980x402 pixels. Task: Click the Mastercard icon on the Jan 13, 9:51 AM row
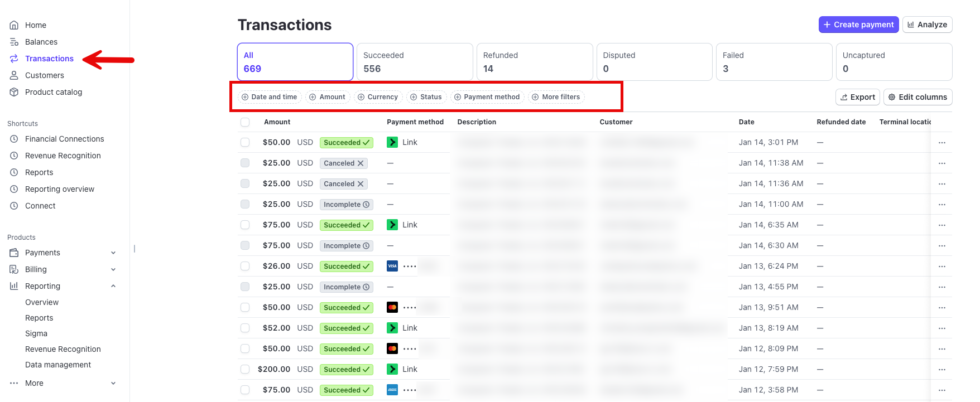click(x=392, y=307)
